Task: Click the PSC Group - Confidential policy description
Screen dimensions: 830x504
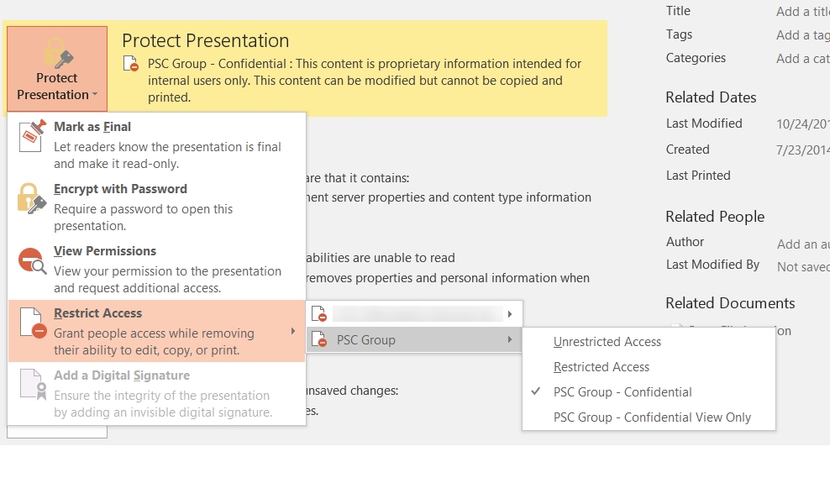Action: tap(365, 81)
